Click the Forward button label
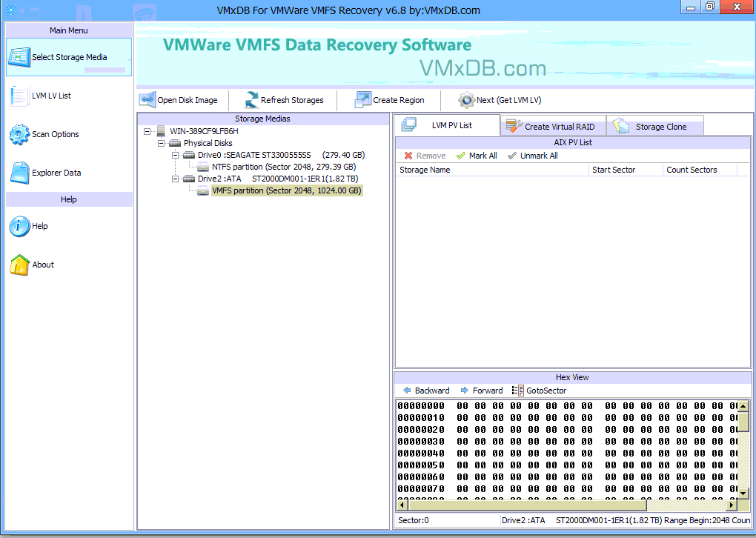Viewport: 756px width, 538px height. click(488, 391)
